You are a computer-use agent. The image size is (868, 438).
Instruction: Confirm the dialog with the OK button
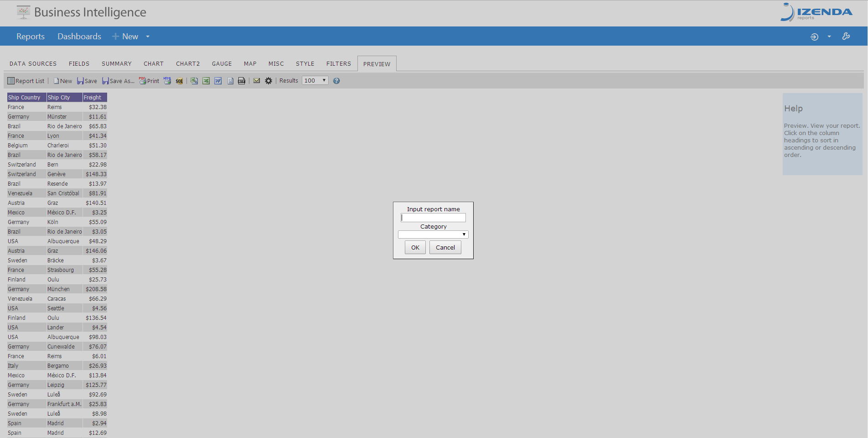[415, 247]
